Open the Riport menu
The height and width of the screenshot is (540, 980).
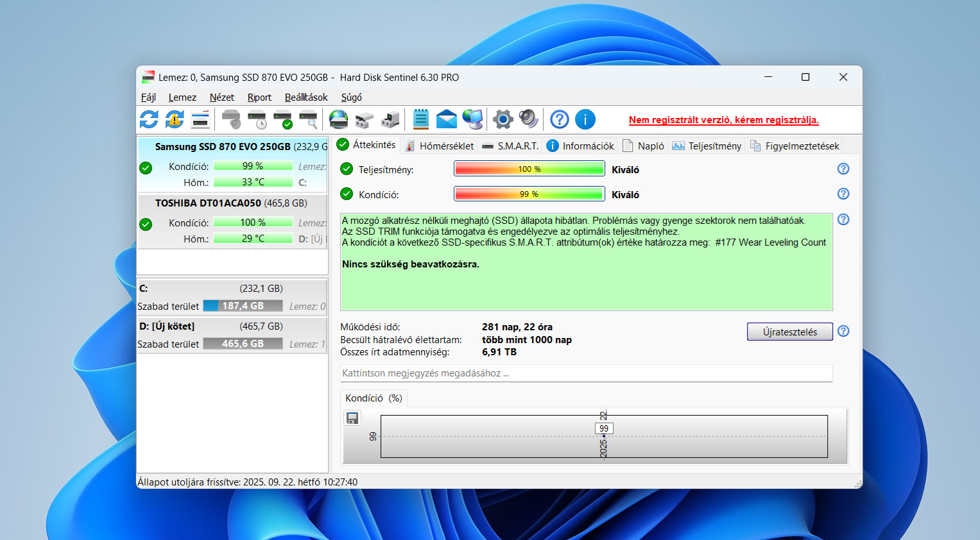(259, 97)
